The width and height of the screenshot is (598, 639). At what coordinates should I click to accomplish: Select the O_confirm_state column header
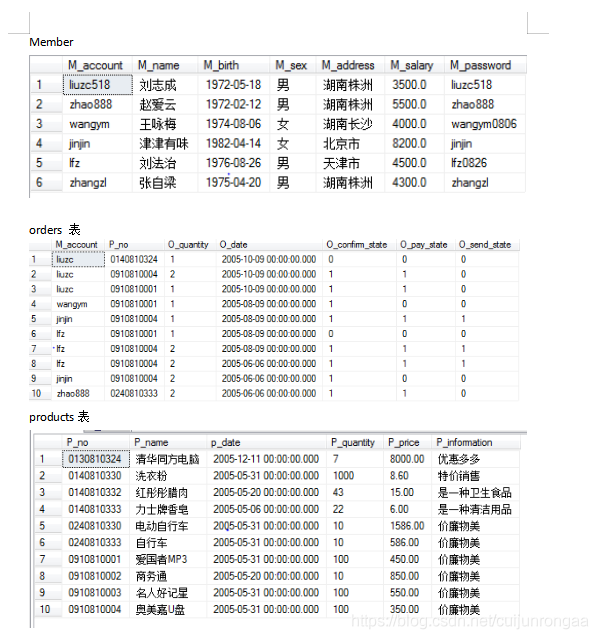click(x=357, y=245)
